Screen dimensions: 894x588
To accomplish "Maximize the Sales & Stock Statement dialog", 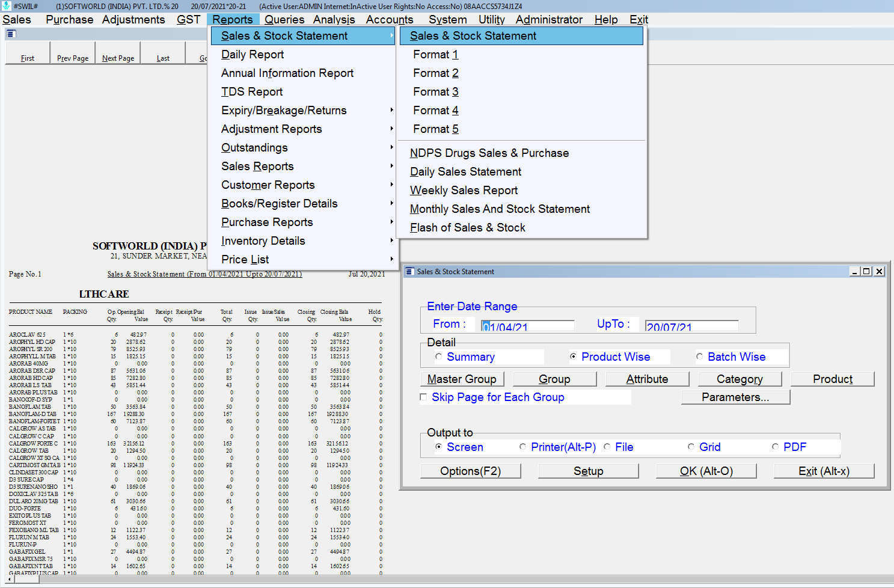I will pos(866,272).
